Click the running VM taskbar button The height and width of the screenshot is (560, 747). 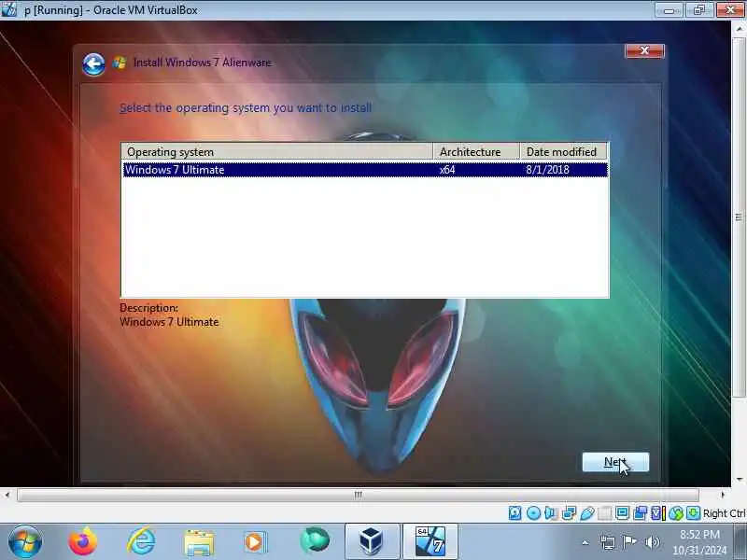(x=430, y=541)
